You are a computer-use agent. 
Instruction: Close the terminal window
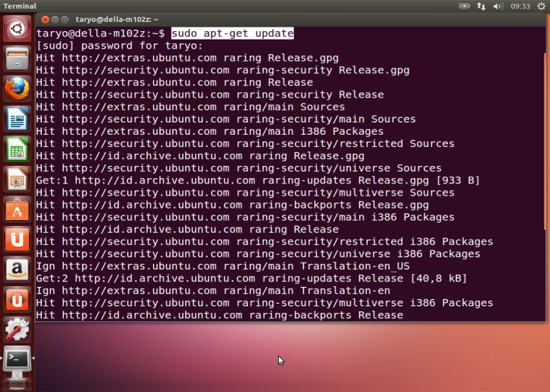(x=45, y=19)
